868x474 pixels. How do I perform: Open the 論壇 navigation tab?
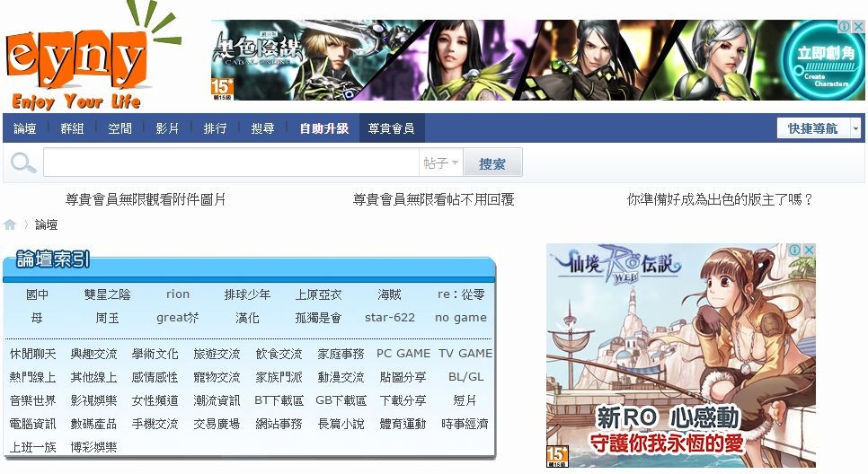coord(25,128)
